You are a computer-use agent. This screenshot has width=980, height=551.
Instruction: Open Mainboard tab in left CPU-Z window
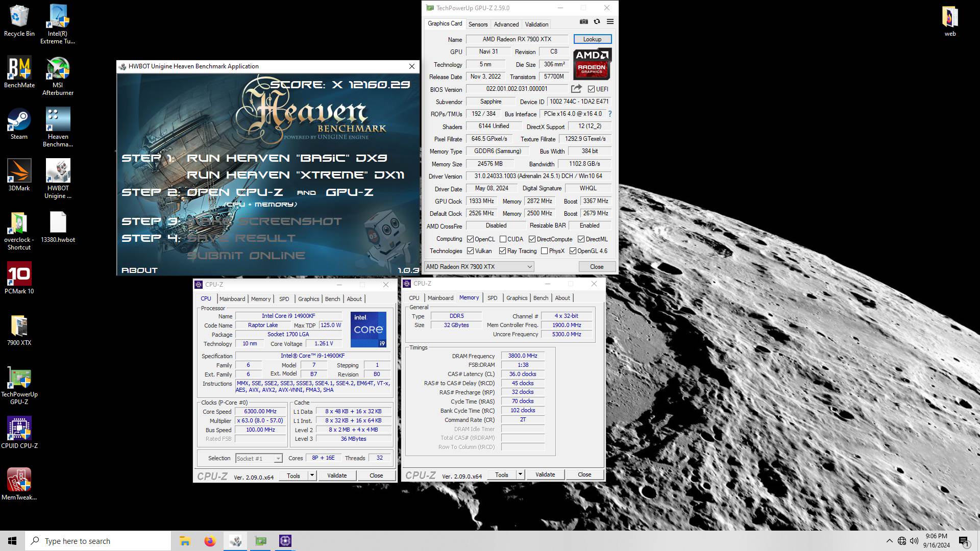click(x=232, y=299)
